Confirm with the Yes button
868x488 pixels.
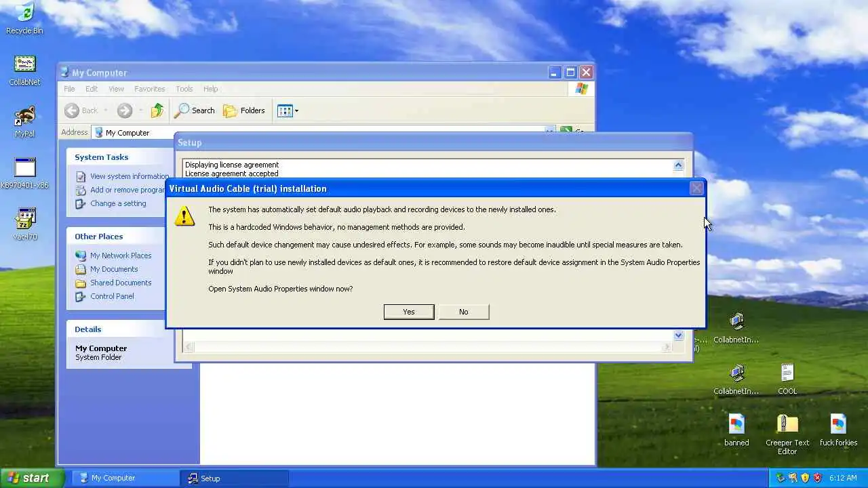(409, 312)
